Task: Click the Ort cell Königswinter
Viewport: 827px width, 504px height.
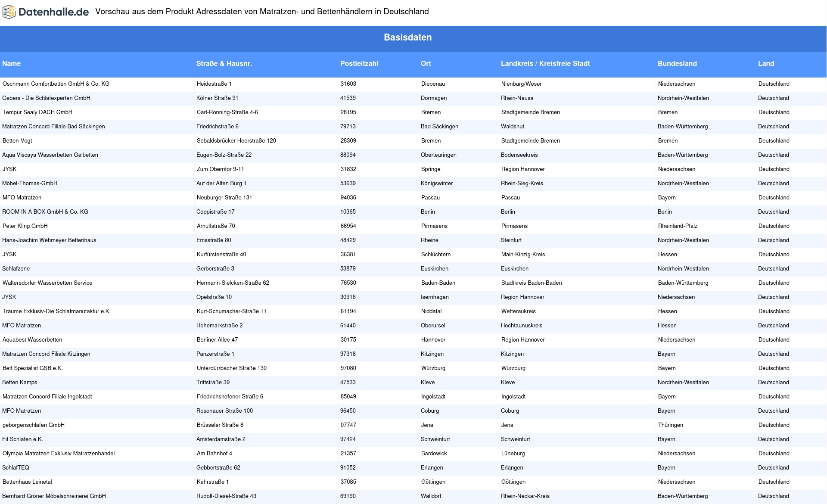Action: point(437,184)
